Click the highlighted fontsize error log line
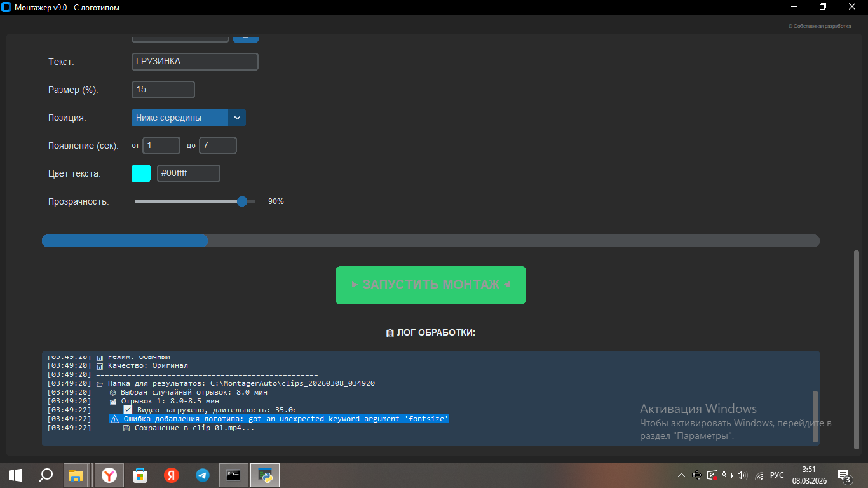The width and height of the screenshot is (868, 488). click(x=280, y=419)
